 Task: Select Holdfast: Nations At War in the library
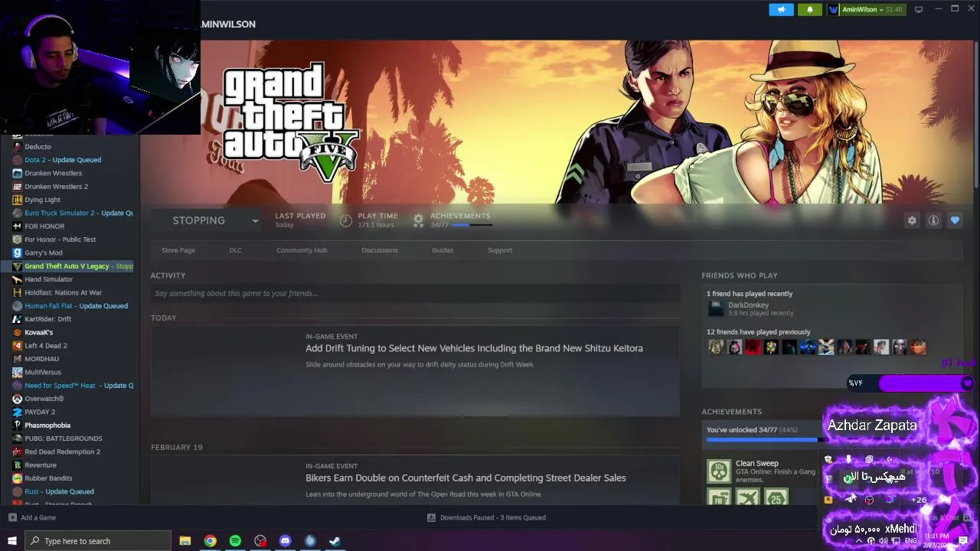(63, 292)
